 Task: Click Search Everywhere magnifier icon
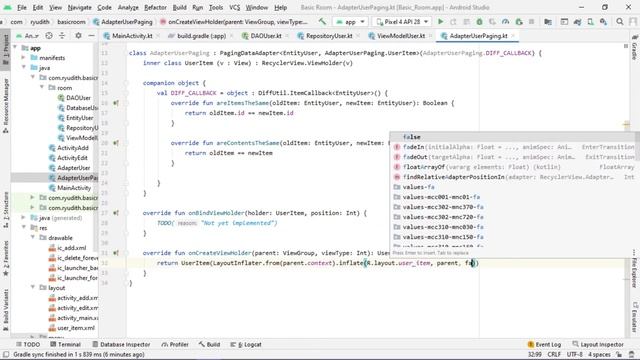(620, 22)
